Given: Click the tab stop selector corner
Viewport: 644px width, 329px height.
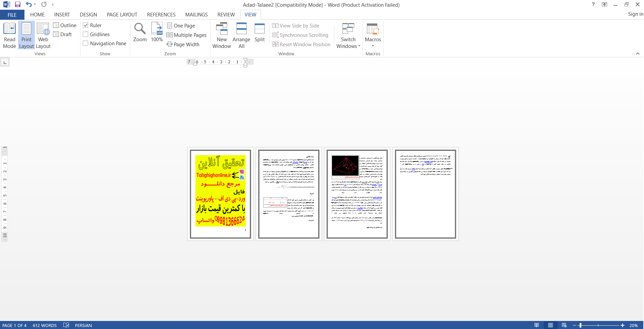Looking at the screenshot, I should (x=5, y=62).
